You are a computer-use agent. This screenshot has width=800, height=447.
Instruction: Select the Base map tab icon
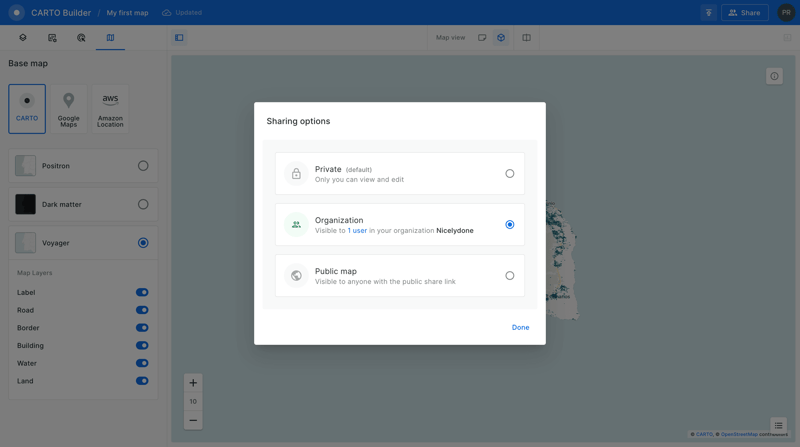coord(110,38)
